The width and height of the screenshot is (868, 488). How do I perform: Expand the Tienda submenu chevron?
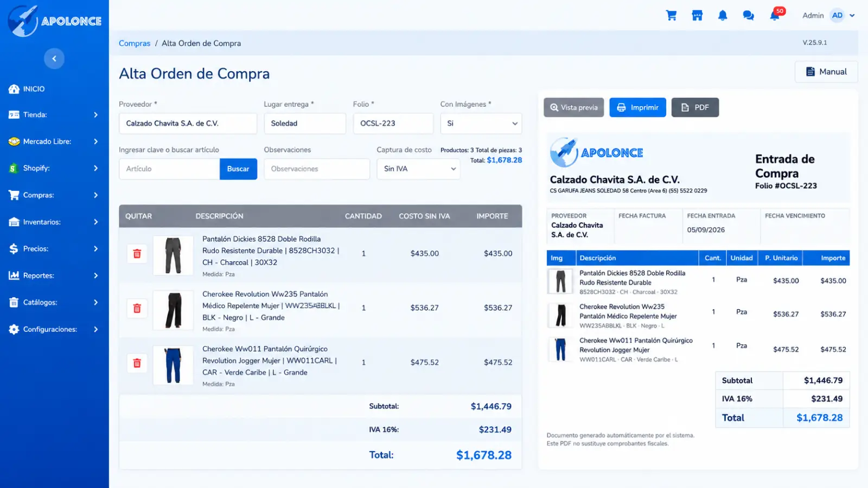pyautogui.click(x=95, y=115)
